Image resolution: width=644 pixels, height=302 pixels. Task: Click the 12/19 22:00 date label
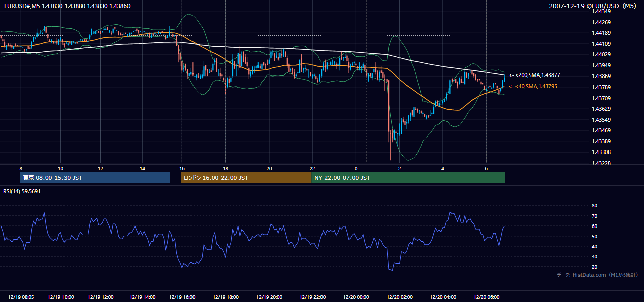coord(312,297)
